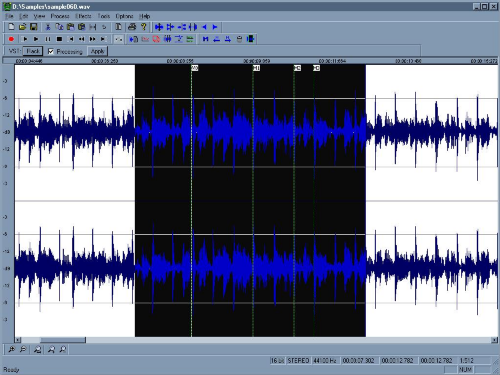Click the document properties icon left of the printer

click(x=118, y=27)
